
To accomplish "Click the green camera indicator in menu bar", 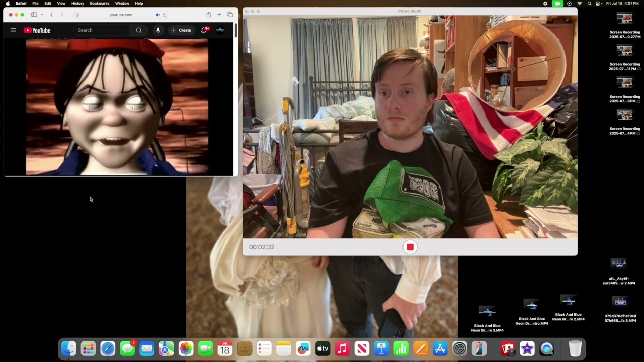I will 557,3.
